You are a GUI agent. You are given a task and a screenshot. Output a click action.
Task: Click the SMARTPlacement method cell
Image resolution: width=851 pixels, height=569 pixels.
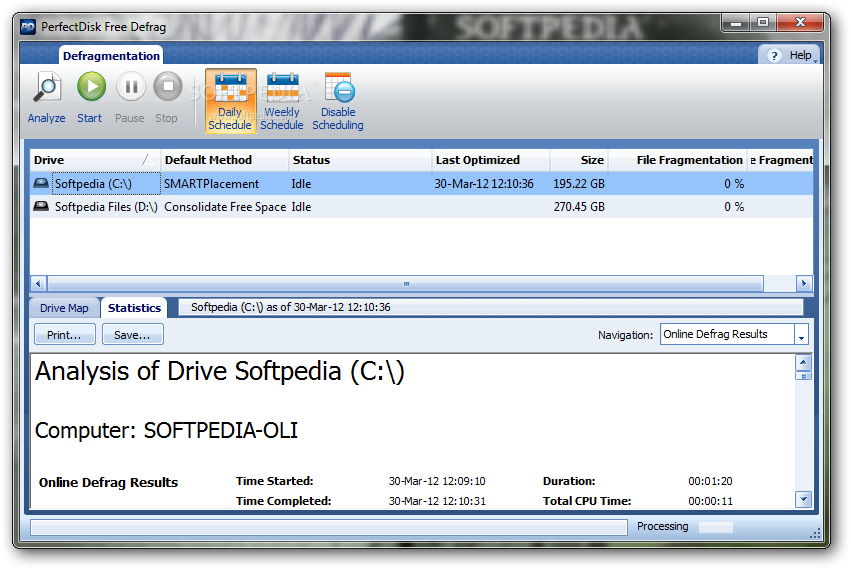pos(211,184)
